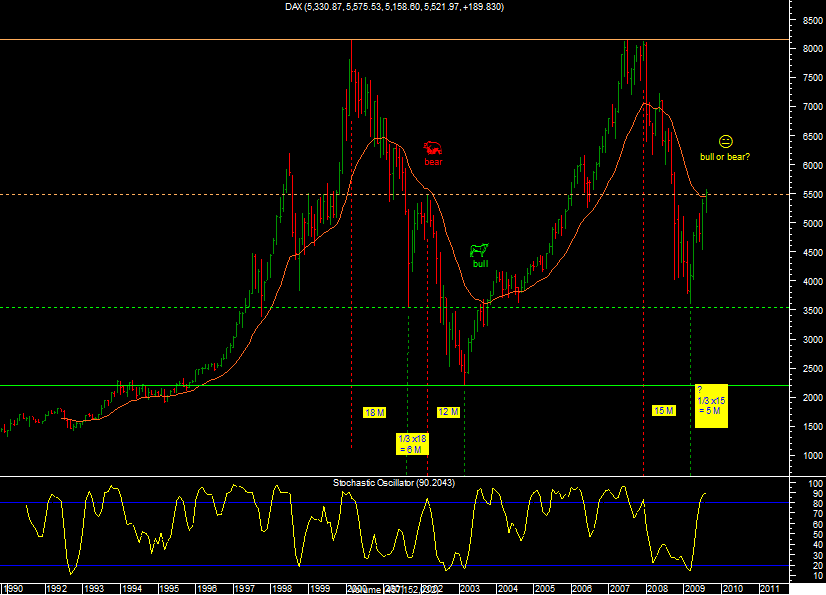Click the 'Stochastic Oscillator (90.2043)' heading
The width and height of the screenshot is (826, 595).
pyautogui.click(x=394, y=483)
